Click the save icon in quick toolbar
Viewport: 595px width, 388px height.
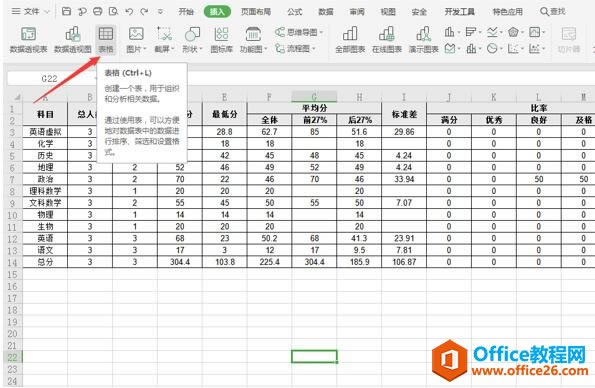66,11
